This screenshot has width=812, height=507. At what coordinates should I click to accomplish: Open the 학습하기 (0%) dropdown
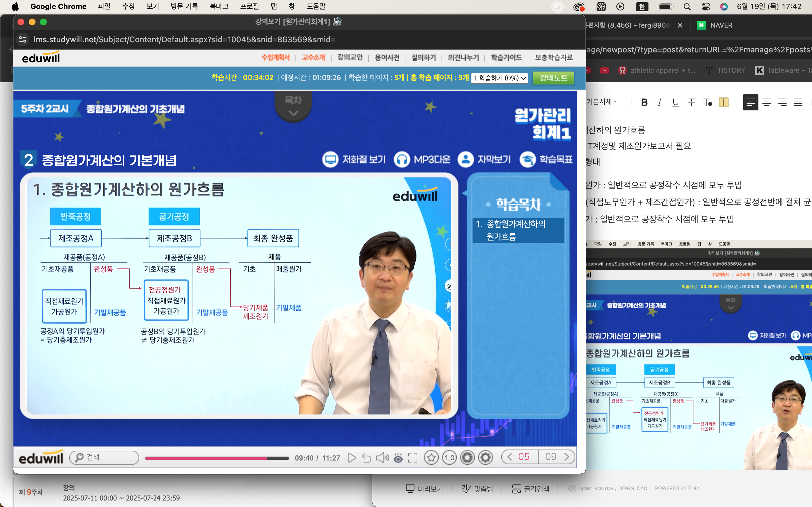(499, 78)
